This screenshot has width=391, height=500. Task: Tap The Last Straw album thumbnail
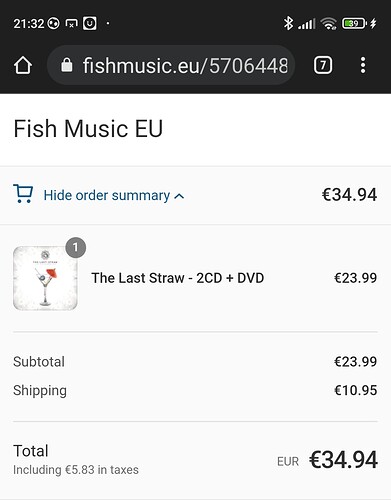45,278
